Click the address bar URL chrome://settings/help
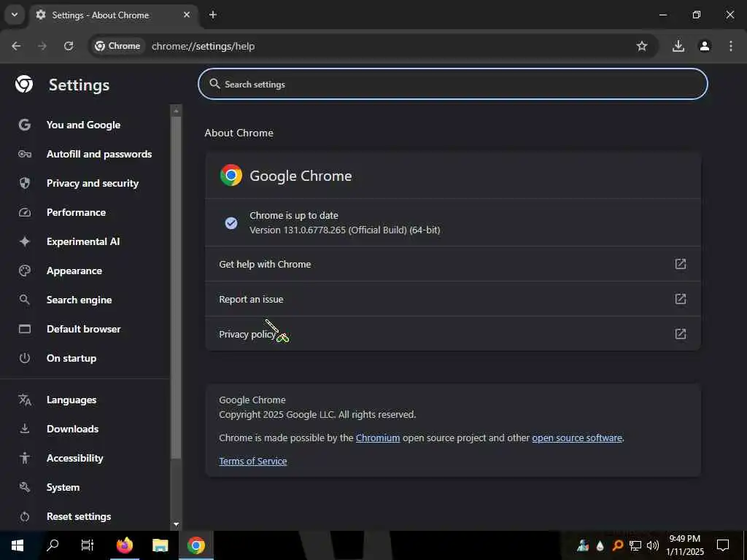Viewport: 747px width, 560px height. coord(204,46)
